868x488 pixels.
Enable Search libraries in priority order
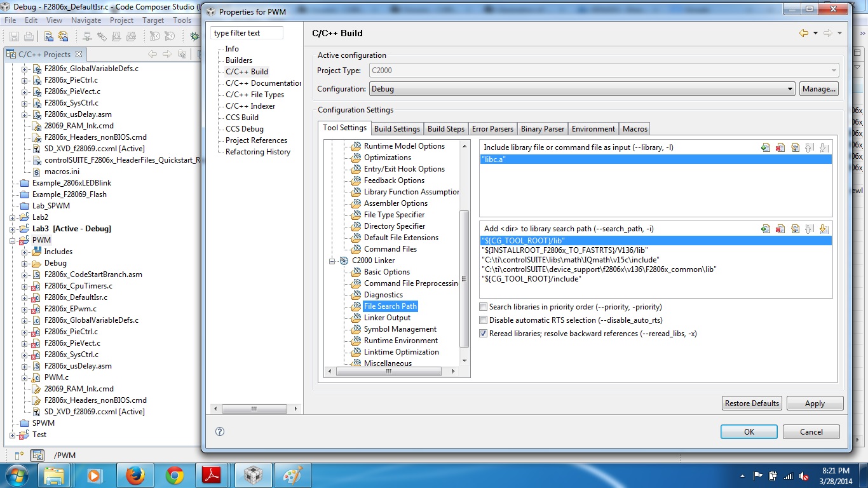tap(483, 307)
